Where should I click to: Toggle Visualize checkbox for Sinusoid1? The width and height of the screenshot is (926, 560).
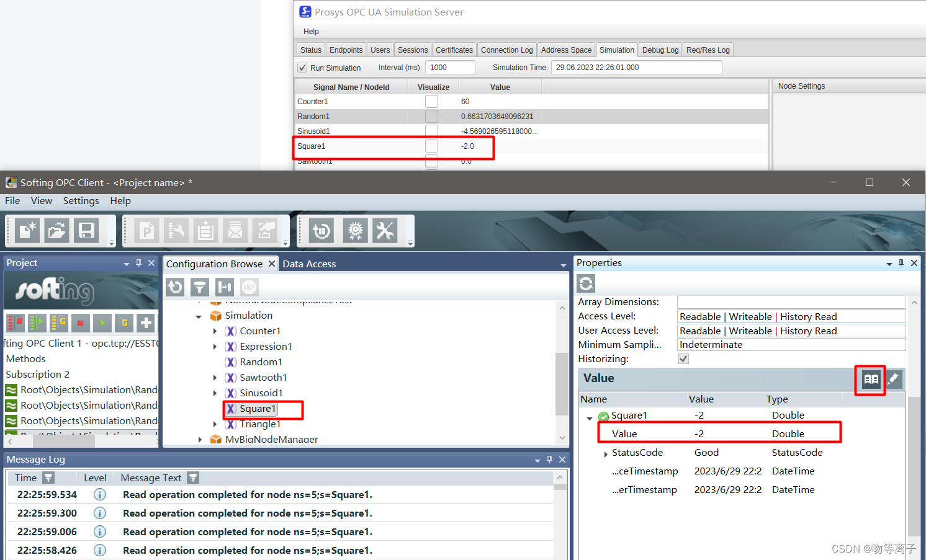[431, 131]
